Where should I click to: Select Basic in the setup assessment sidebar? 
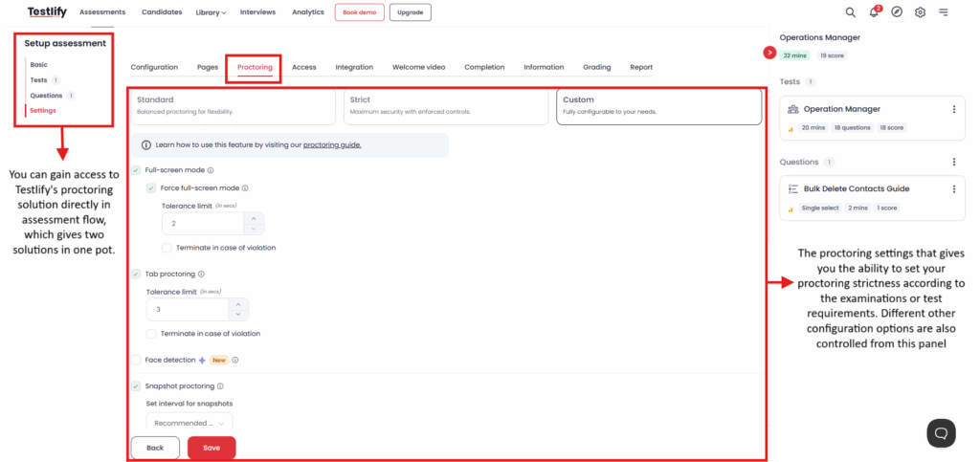tap(38, 65)
